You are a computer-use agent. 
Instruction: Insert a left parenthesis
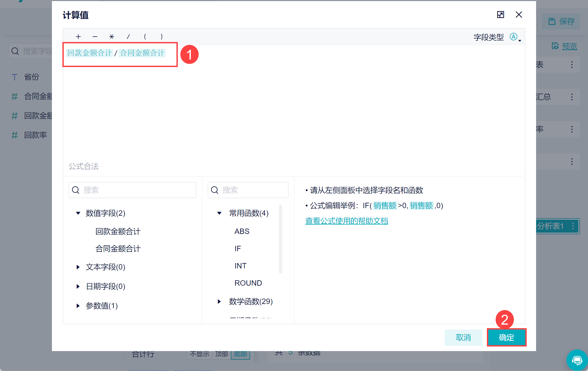click(145, 37)
